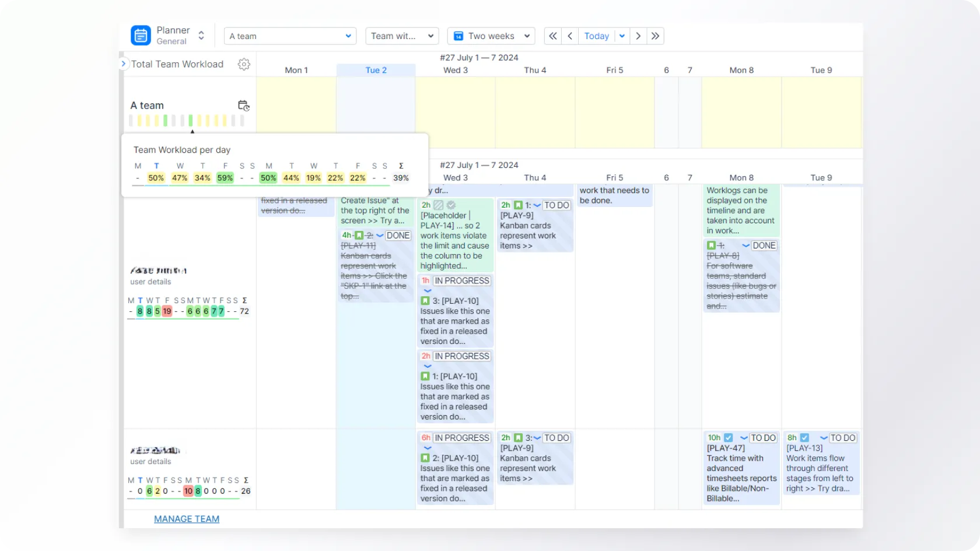Viewport: 980px width, 551px height.
Task: Toggle blue checkbox on PLAY-47 card
Action: (728, 438)
